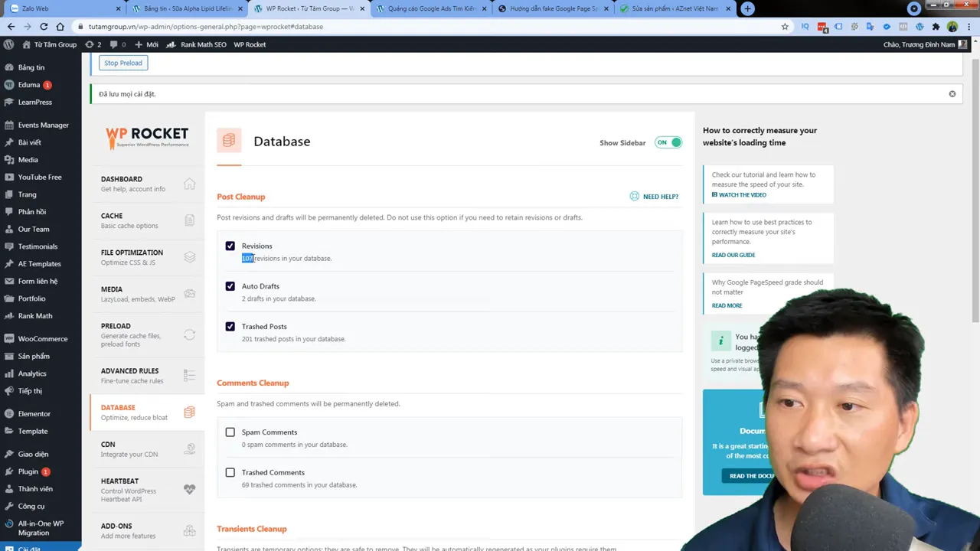Screen dimensions: 980x551
Task: Open Sản phẩm products menu
Action: (x=34, y=357)
